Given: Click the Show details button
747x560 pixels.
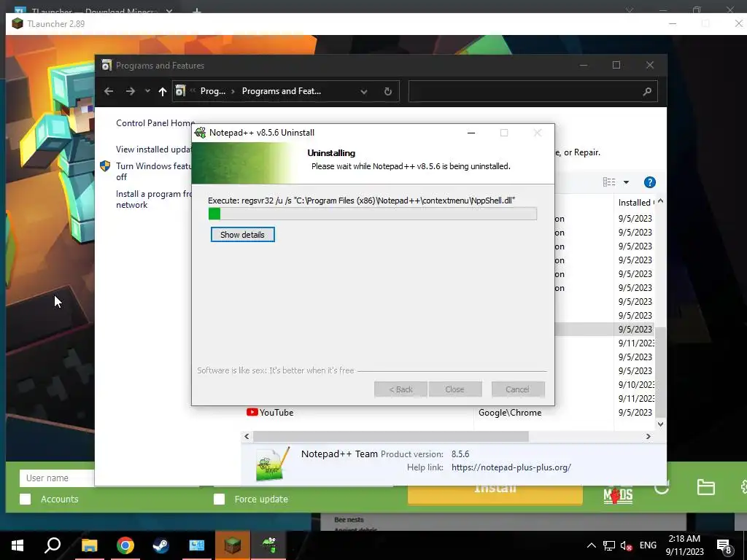Looking at the screenshot, I should [x=242, y=235].
